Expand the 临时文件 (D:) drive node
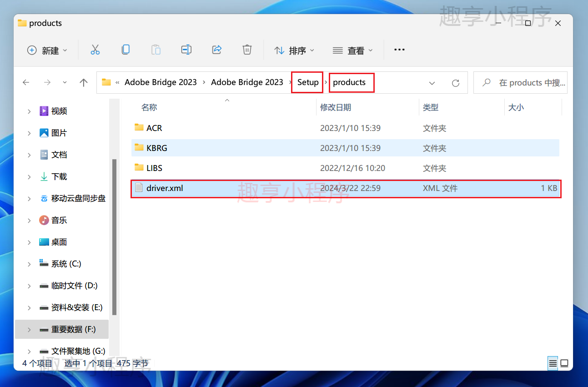 29,286
